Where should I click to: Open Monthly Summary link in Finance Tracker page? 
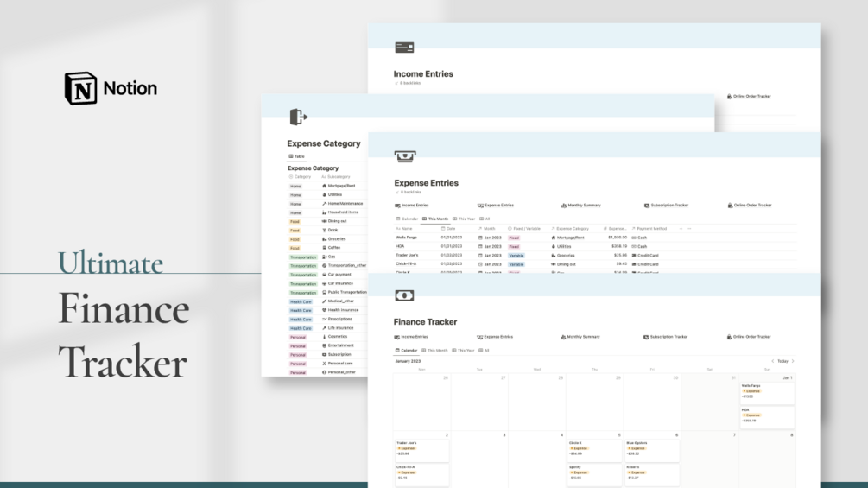coord(580,336)
